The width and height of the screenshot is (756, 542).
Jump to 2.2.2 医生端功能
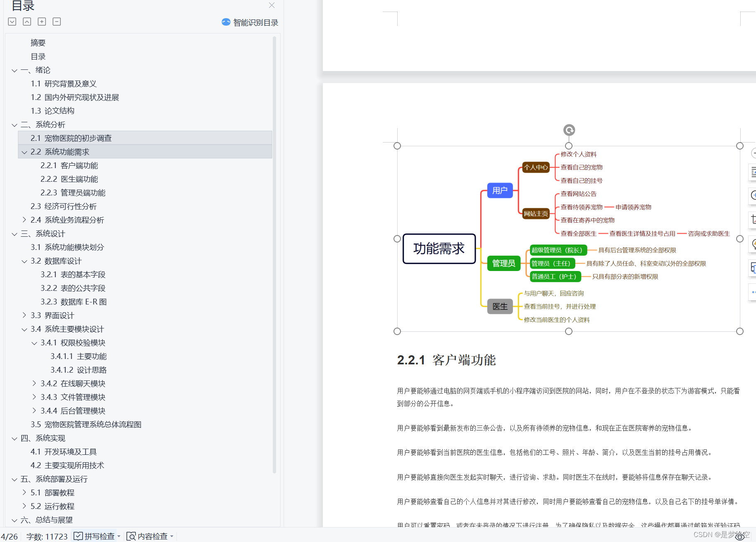[69, 179]
